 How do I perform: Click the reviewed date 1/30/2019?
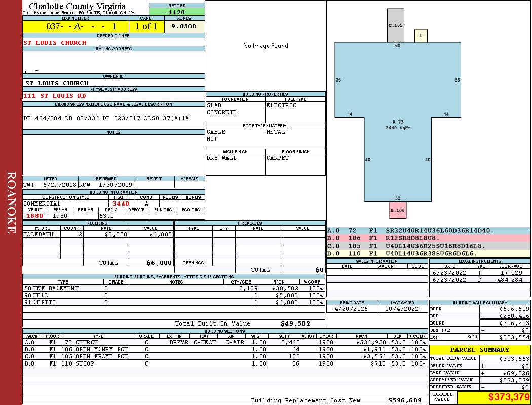tap(116, 185)
